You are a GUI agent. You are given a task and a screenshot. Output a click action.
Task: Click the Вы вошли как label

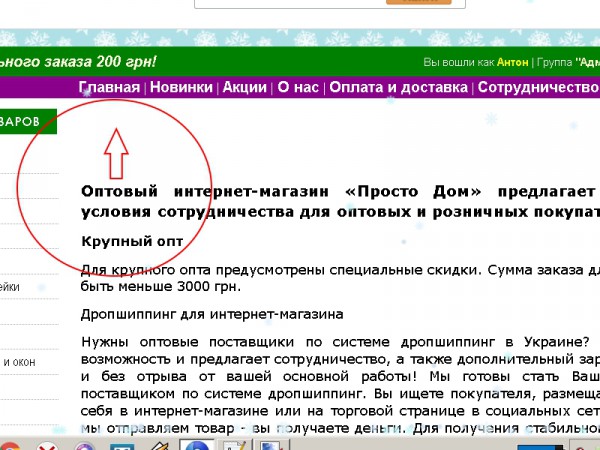[459, 62]
